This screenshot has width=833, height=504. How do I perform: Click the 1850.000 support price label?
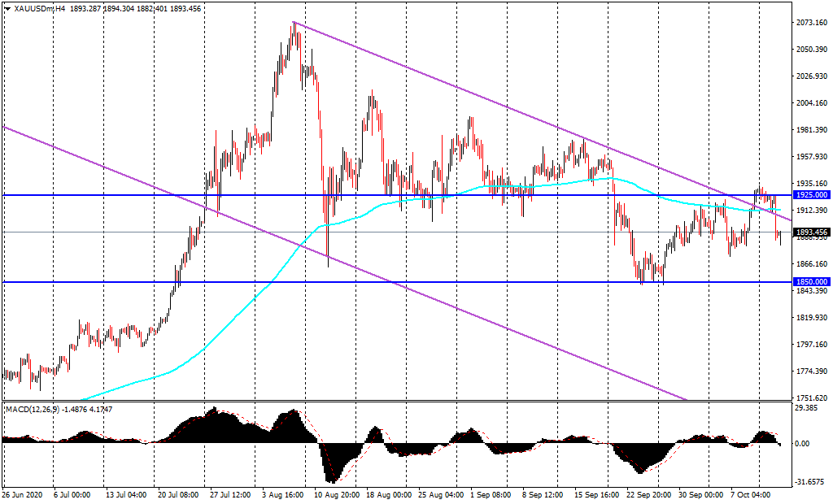(x=811, y=282)
